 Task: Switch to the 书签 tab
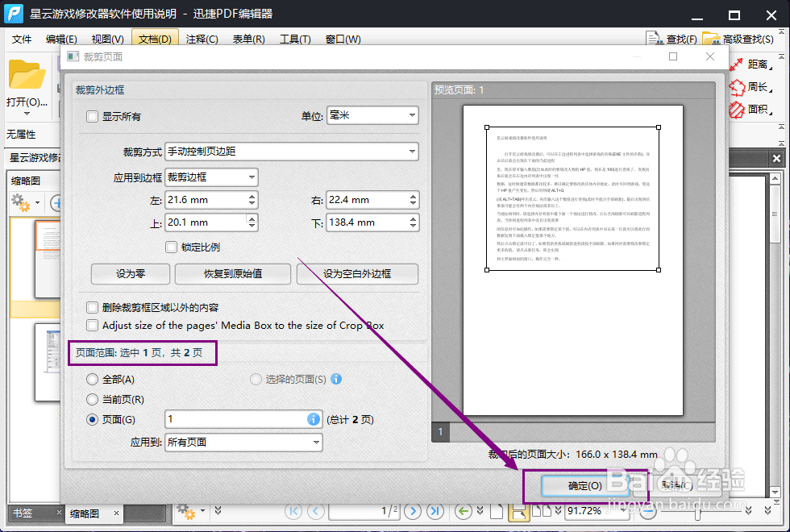[23, 513]
